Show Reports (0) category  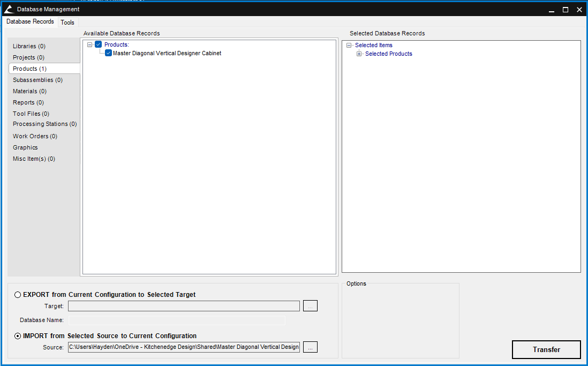click(x=28, y=102)
